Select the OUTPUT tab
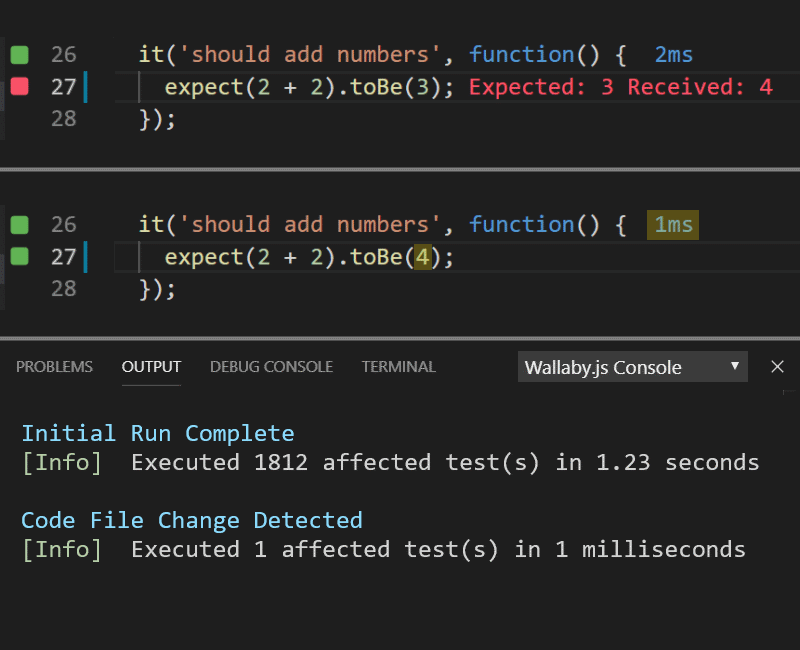The height and width of the screenshot is (650, 800). pos(151,367)
